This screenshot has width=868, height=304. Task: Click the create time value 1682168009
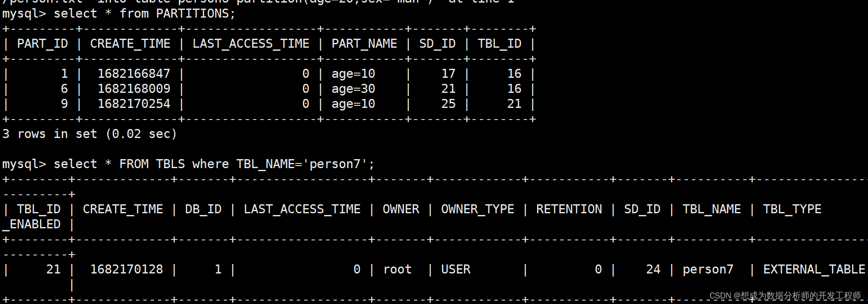pos(134,89)
